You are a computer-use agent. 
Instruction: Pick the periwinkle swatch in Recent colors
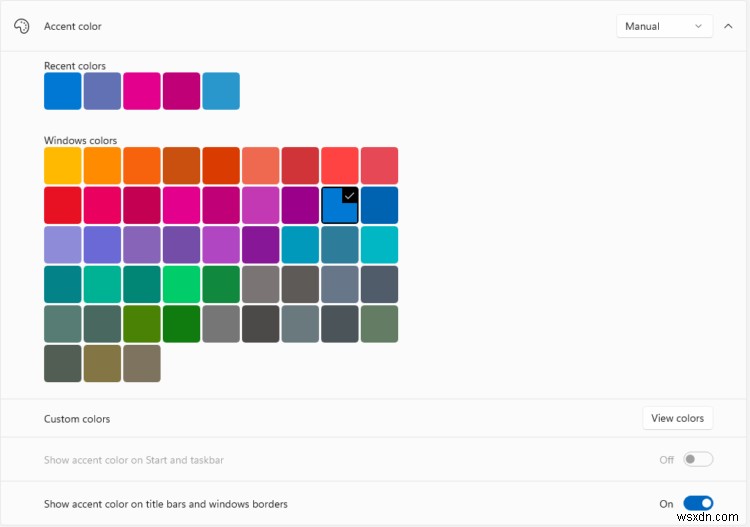[x=102, y=91]
